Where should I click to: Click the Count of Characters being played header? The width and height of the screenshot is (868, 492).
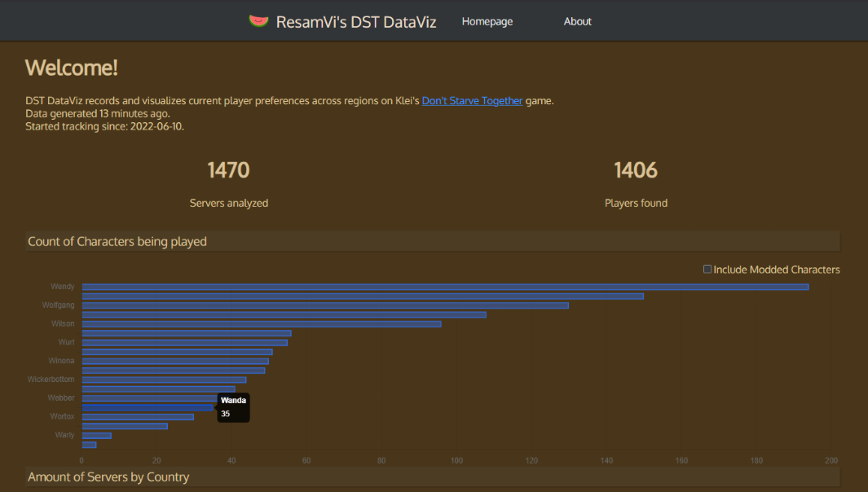tap(117, 241)
